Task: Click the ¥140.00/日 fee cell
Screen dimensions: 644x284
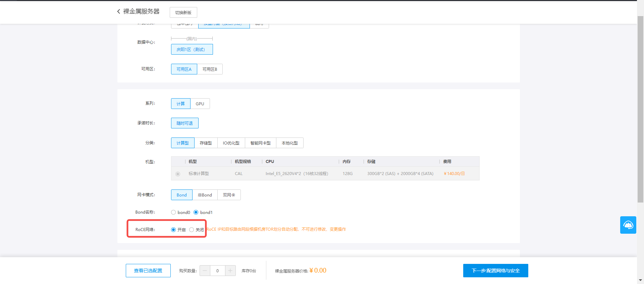Action: (x=454, y=174)
